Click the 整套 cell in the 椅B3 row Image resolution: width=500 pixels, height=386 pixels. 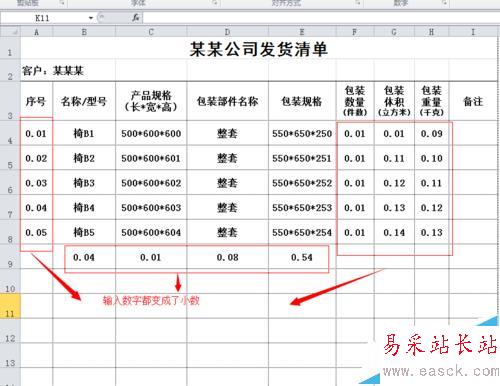pyautogui.click(x=227, y=183)
